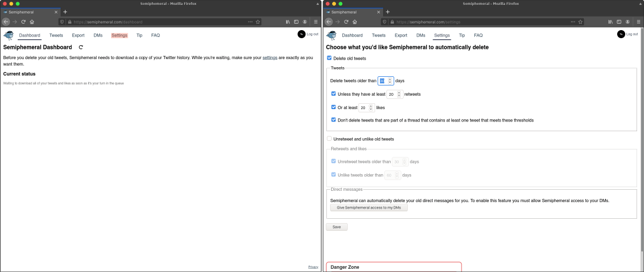Open a new tab in the dashboard window

click(x=65, y=12)
